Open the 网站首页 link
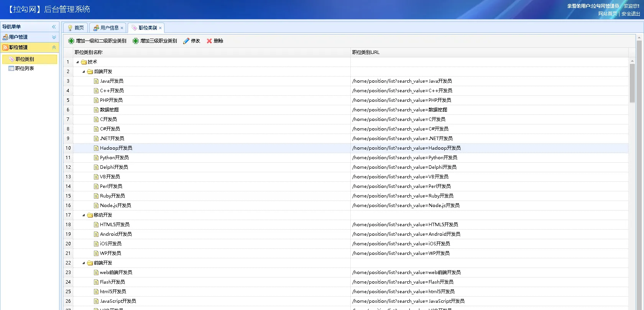This screenshot has height=310, width=644. pyautogui.click(x=608, y=14)
